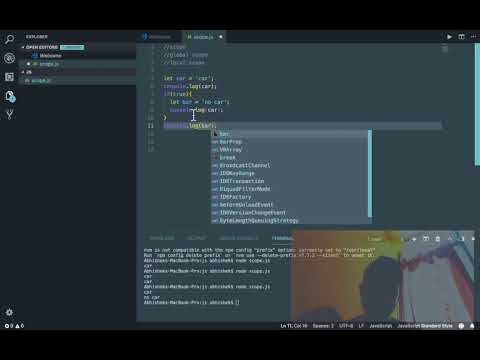The image size is (480, 360).
Task: Pick the first 'bar' autocomplete suggestion
Action: 289,134
